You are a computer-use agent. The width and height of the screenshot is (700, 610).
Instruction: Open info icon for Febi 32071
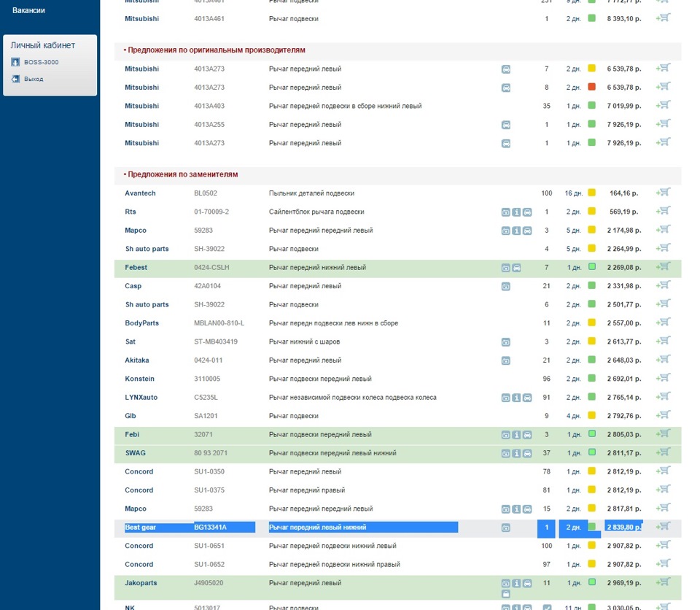[516, 435]
